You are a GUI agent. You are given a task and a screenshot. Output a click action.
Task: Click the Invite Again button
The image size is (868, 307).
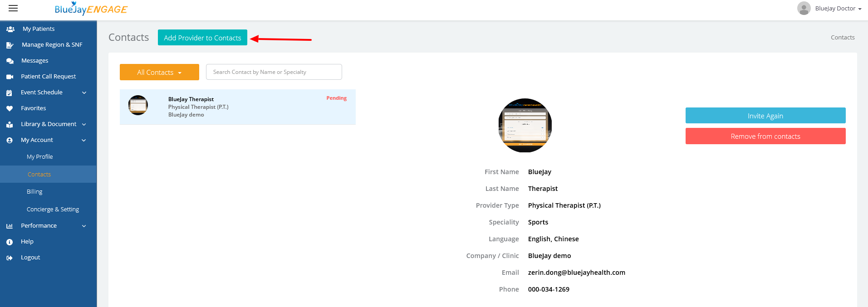(x=765, y=116)
